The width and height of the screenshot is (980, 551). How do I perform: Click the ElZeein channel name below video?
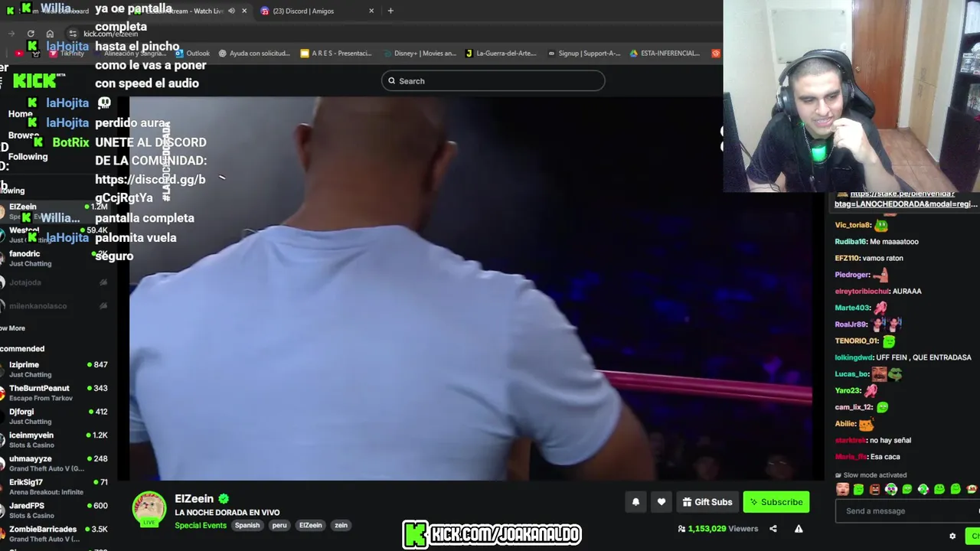pos(194,499)
